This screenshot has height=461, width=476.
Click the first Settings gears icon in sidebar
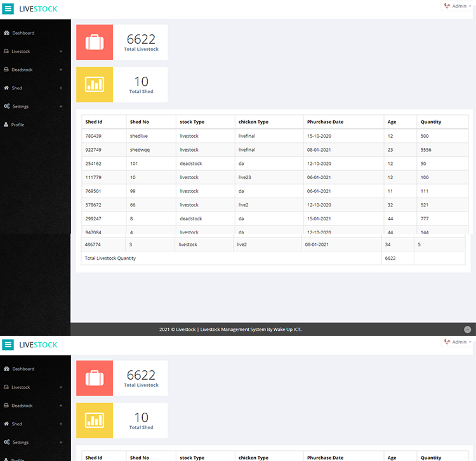coord(6,107)
